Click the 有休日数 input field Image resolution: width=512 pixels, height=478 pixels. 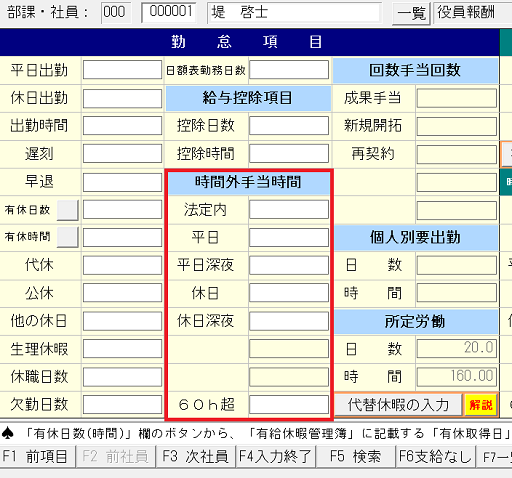point(122,210)
